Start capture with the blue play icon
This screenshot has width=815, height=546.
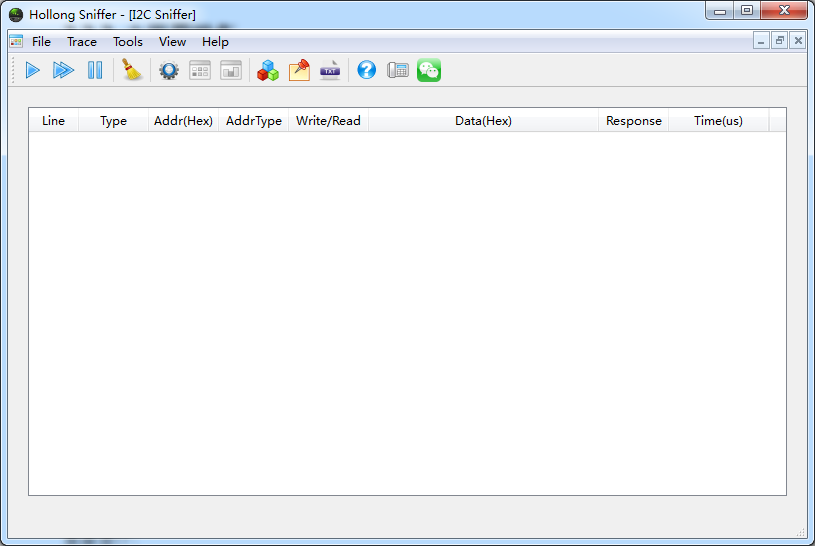click(32, 70)
